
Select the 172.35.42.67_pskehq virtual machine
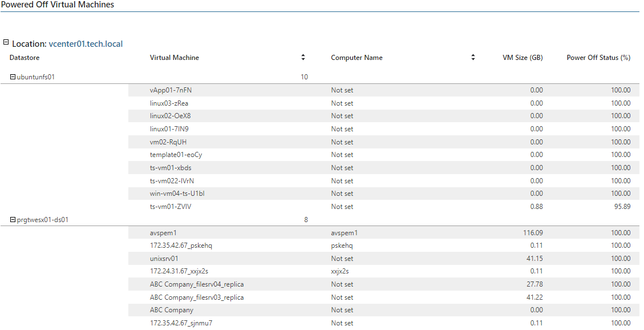pyautogui.click(x=181, y=246)
